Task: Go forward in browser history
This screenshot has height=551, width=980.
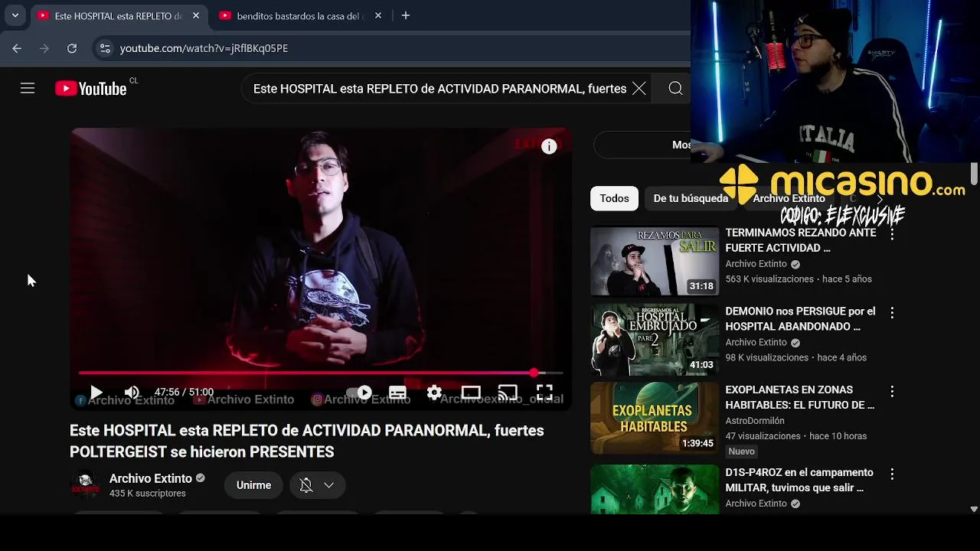Action: click(x=44, y=48)
